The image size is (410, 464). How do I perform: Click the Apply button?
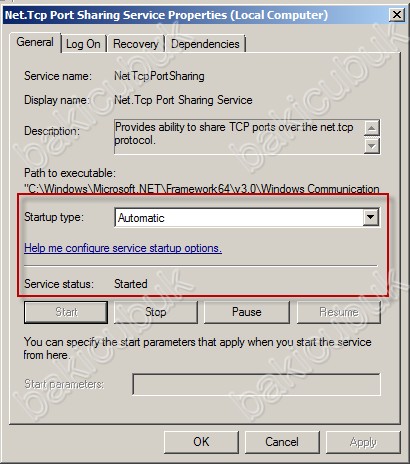(363, 442)
